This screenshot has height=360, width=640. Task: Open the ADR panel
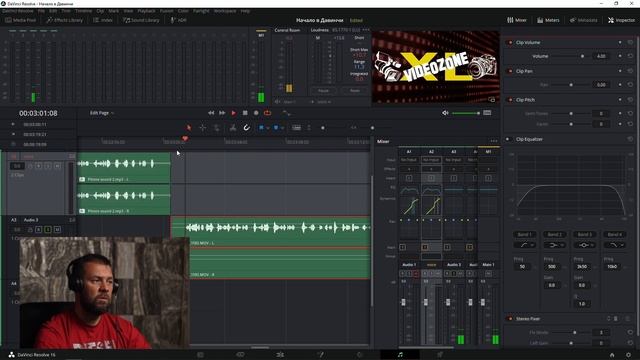click(178, 20)
